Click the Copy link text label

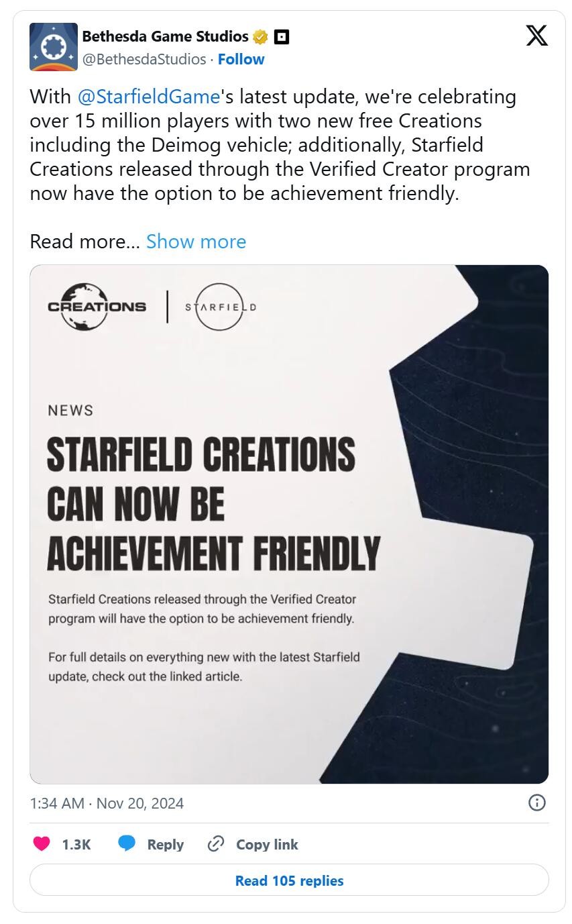click(x=267, y=844)
